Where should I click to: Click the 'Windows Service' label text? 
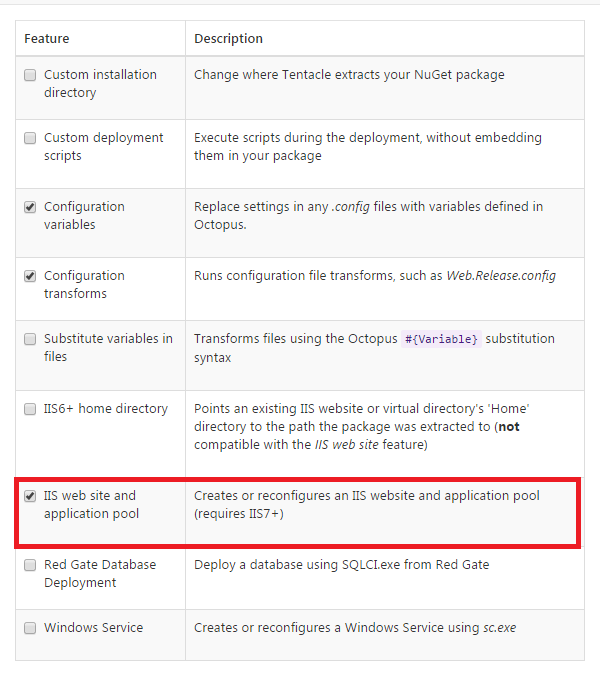tap(93, 628)
